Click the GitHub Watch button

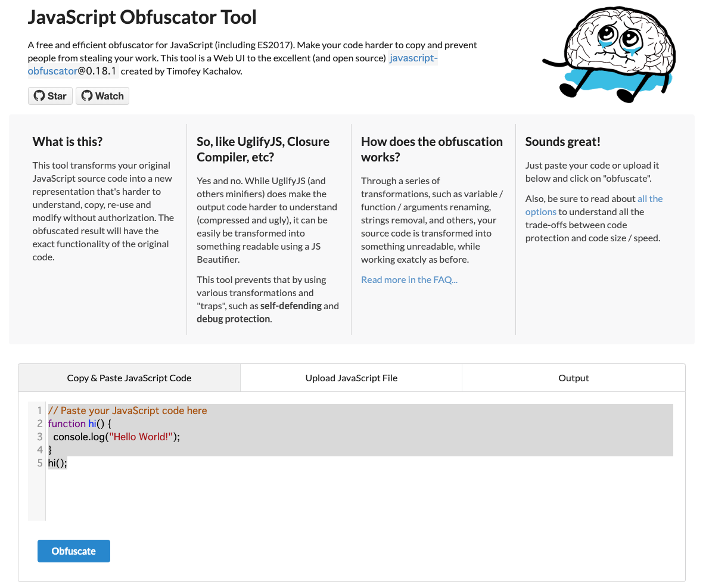pyautogui.click(x=102, y=96)
